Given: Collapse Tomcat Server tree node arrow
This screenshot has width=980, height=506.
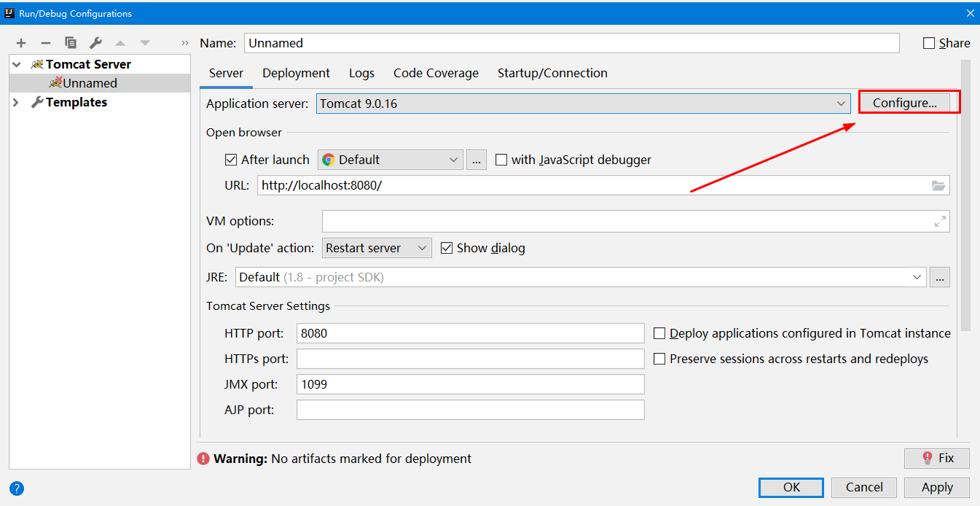Looking at the screenshot, I should click(17, 64).
